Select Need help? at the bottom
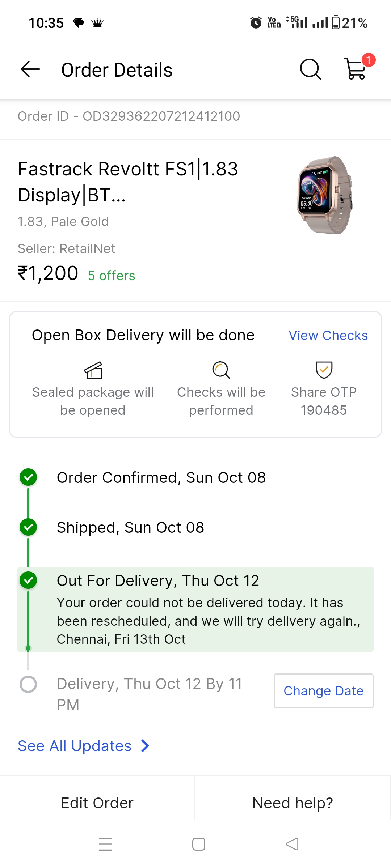Image resolution: width=391 pixels, height=868 pixels. coord(293,803)
